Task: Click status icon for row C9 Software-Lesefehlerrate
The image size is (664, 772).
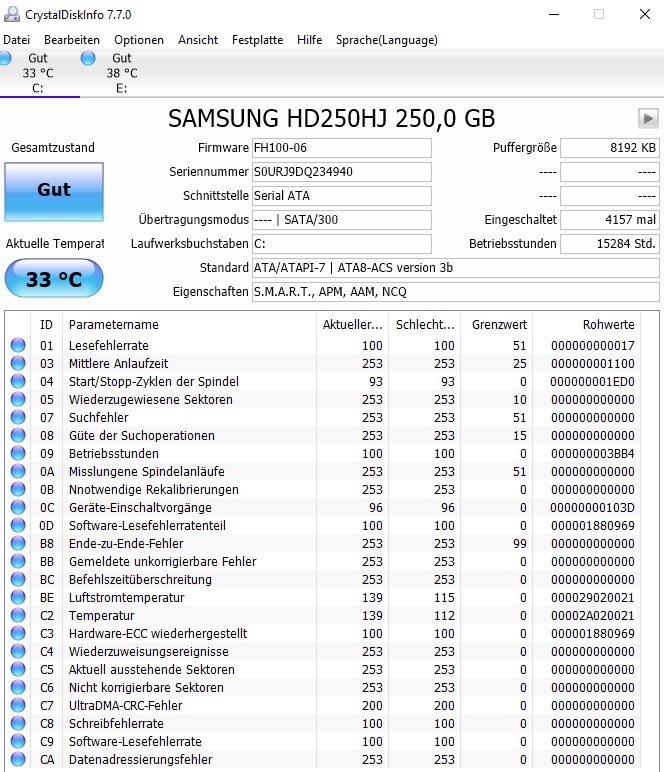Action: click(18, 741)
